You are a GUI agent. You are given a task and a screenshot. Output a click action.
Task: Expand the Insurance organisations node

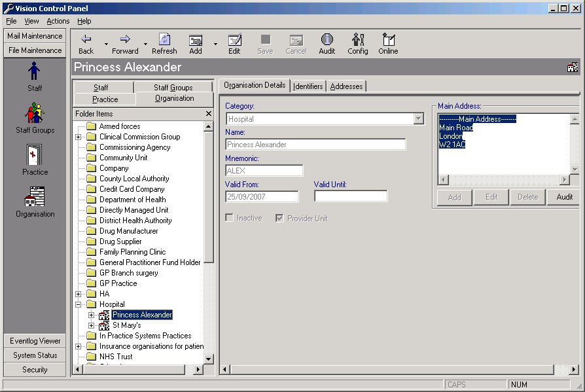(79, 346)
